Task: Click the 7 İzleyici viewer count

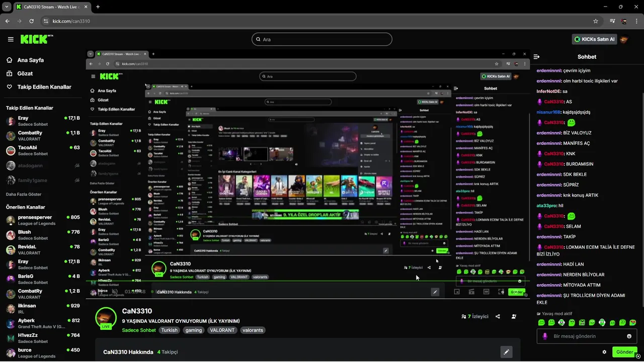Action: click(x=475, y=317)
